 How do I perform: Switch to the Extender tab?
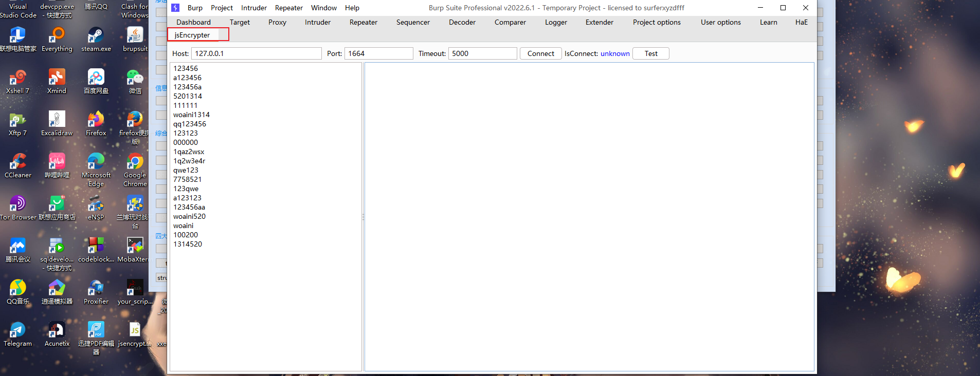pyautogui.click(x=600, y=22)
